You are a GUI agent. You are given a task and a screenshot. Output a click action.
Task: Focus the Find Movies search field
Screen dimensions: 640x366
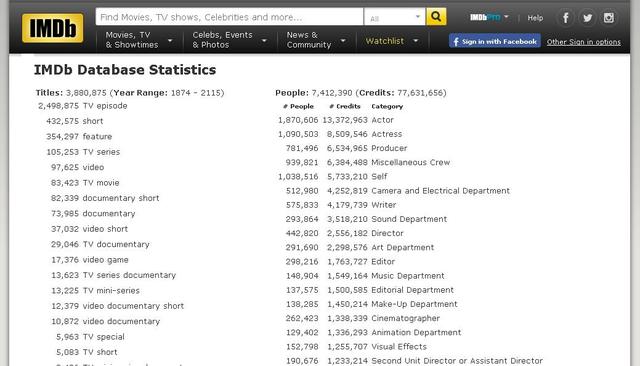click(229, 17)
